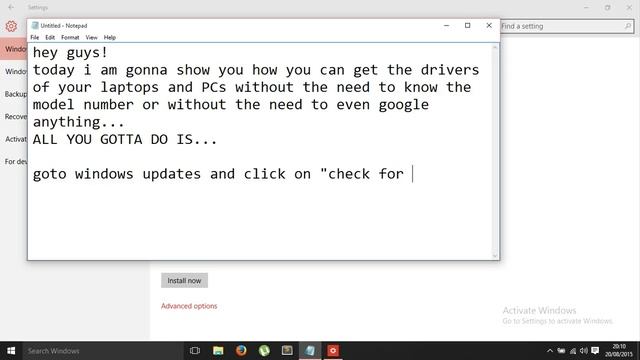Open the red recorder taskbar icon
This screenshot has height=360, width=640.
coord(333,351)
